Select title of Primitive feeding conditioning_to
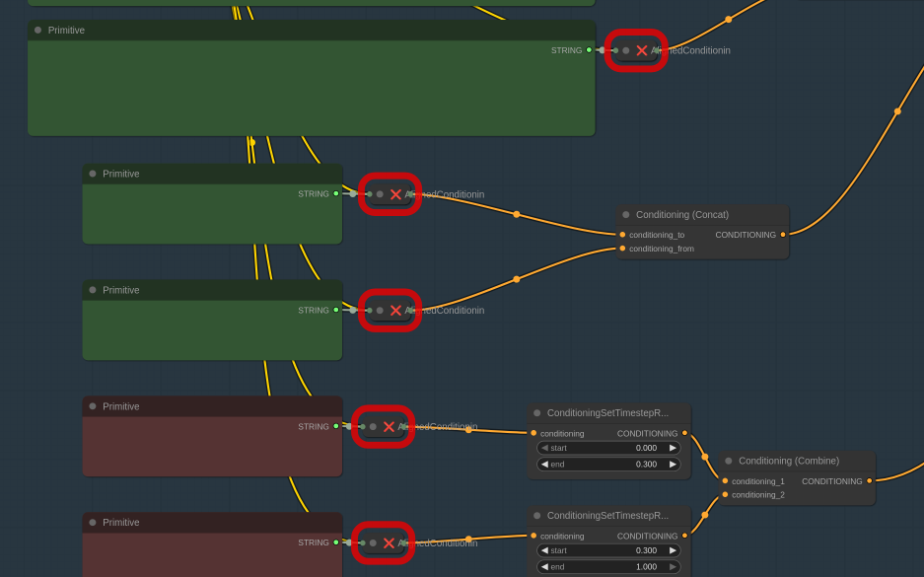Viewport: 924px width, 577px height. pyautogui.click(x=121, y=174)
